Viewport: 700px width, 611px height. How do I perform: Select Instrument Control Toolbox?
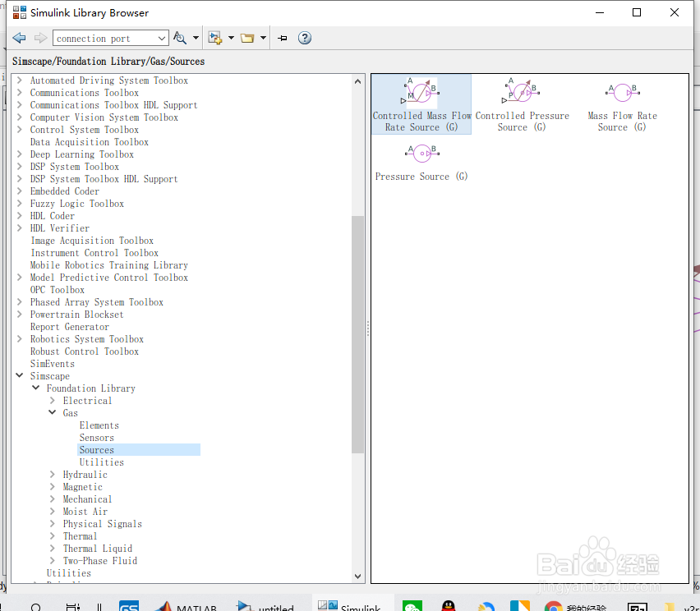[x=94, y=253]
